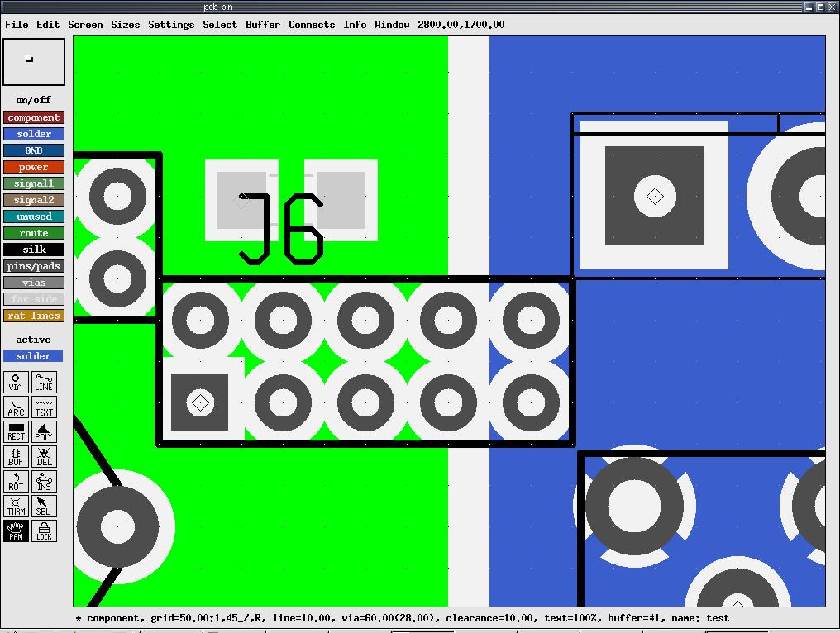
Task: Pick the RECT rectangle tool
Action: click(16, 431)
